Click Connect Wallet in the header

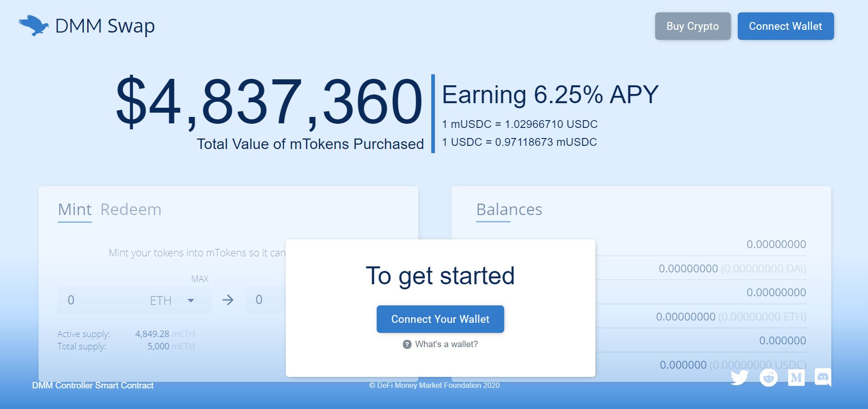click(x=785, y=26)
